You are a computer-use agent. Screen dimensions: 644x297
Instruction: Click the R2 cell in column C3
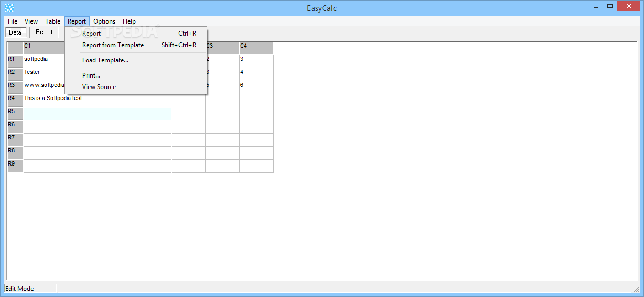click(x=223, y=74)
